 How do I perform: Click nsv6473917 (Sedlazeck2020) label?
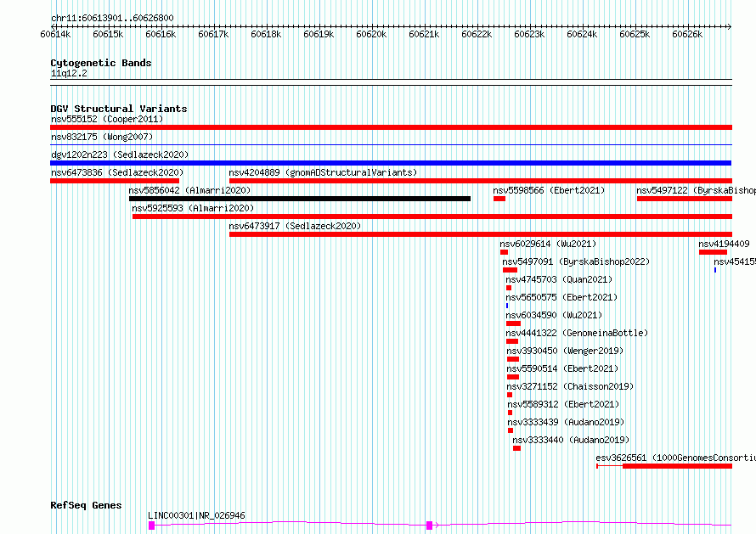[x=295, y=226]
